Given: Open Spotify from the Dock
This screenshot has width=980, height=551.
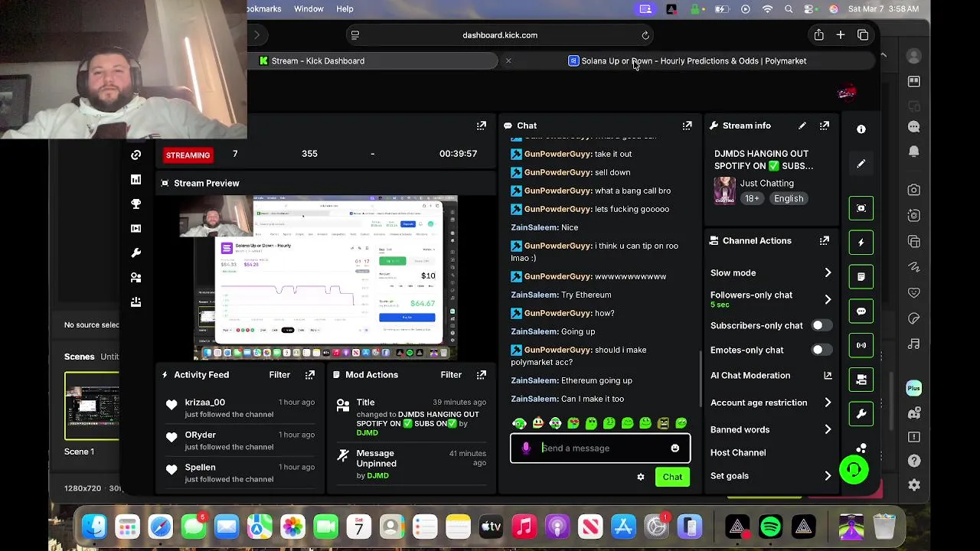Looking at the screenshot, I should (x=770, y=527).
